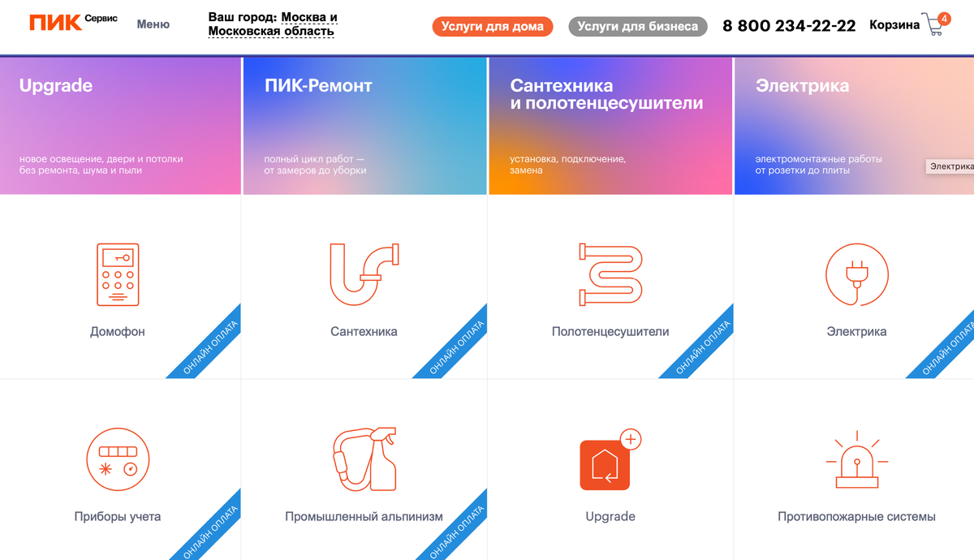Click the Домофон intercom icon
The height and width of the screenshot is (560, 974).
click(x=119, y=274)
